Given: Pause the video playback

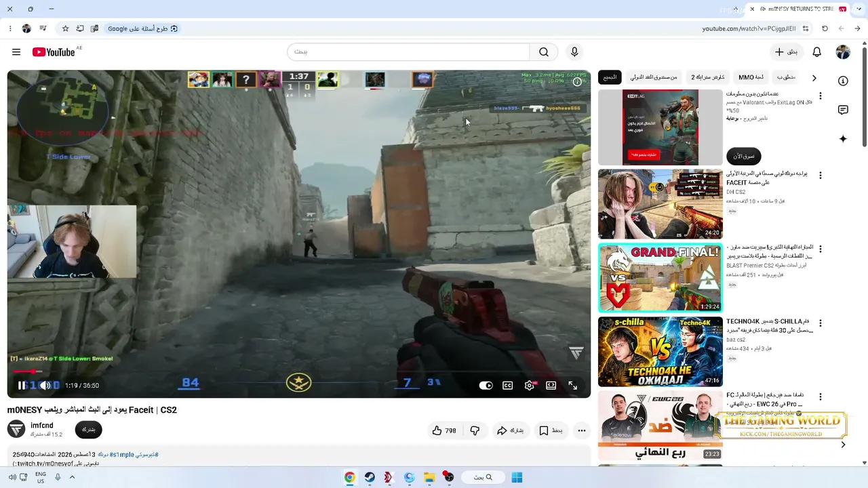Looking at the screenshot, I should (22, 386).
